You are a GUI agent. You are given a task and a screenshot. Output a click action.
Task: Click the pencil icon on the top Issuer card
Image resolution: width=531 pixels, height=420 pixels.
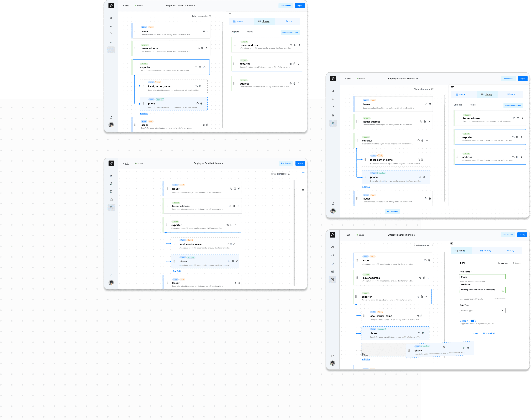(239, 189)
